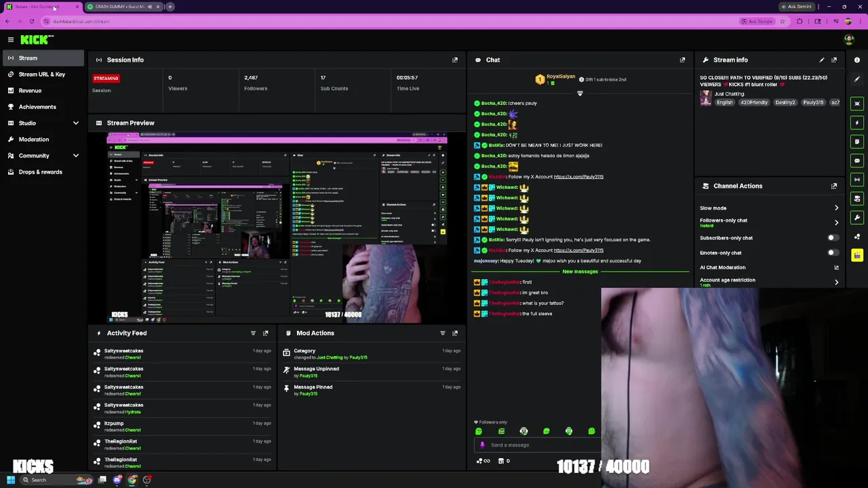Filter the Mod Actions list
The width and height of the screenshot is (868, 488).
[x=443, y=333]
